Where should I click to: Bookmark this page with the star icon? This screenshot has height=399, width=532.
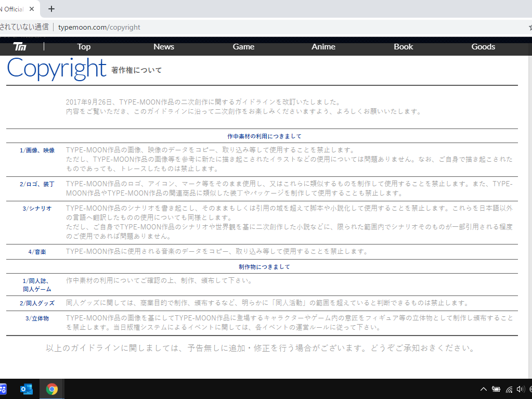tap(529, 27)
